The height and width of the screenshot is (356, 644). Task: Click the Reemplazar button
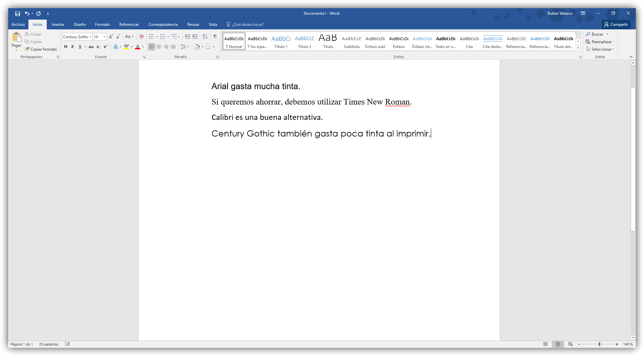coord(599,41)
